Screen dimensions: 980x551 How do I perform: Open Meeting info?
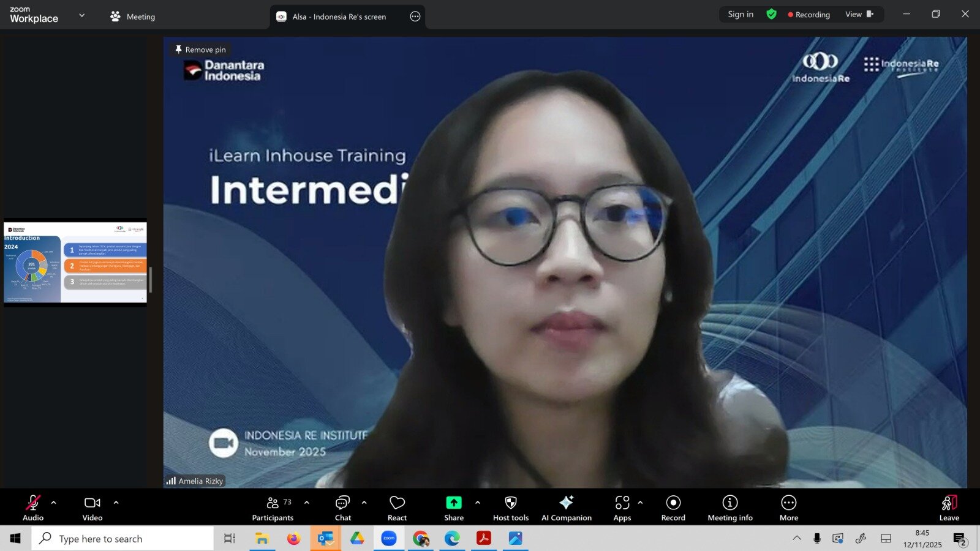point(729,508)
